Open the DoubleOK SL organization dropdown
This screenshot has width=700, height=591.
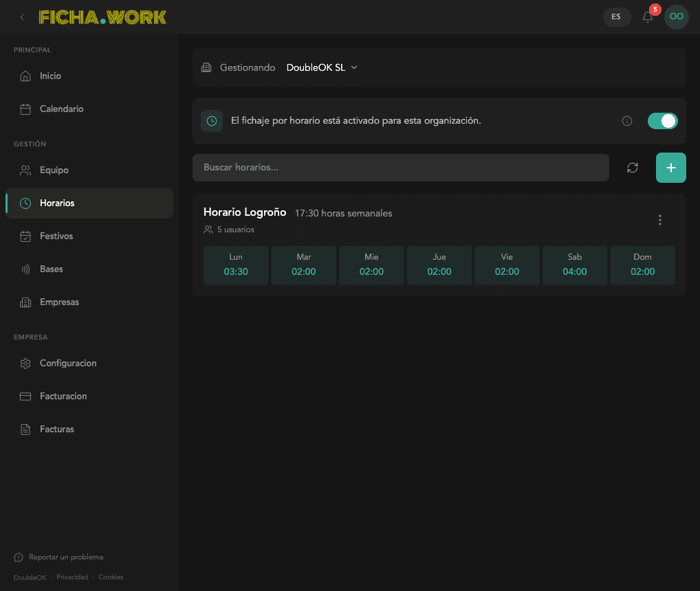point(322,67)
